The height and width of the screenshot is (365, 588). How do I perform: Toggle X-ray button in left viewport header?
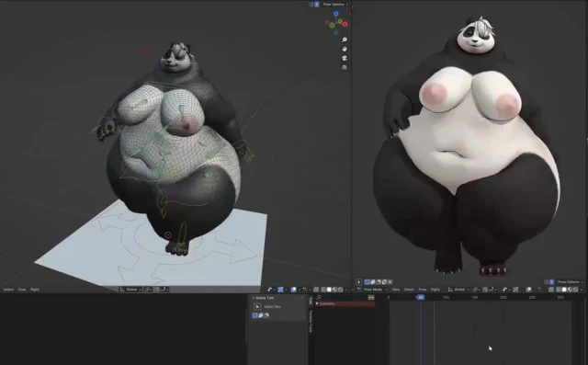pyautogui.click(x=316, y=290)
